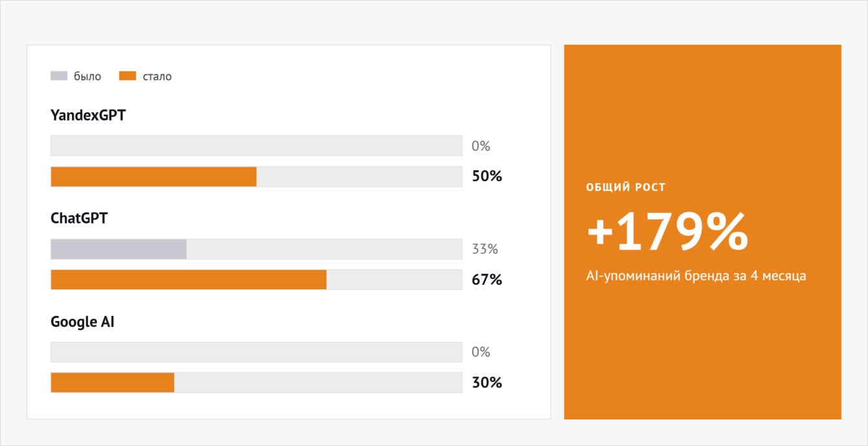Click Google AI's empty 0% before bar
The width and height of the screenshot is (868, 446).
(257, 352)
